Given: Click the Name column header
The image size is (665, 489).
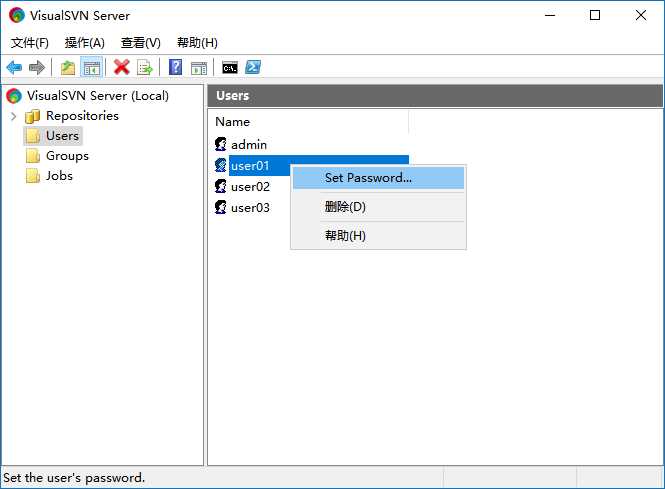Looking at the screenshot, I should (309, 122).
